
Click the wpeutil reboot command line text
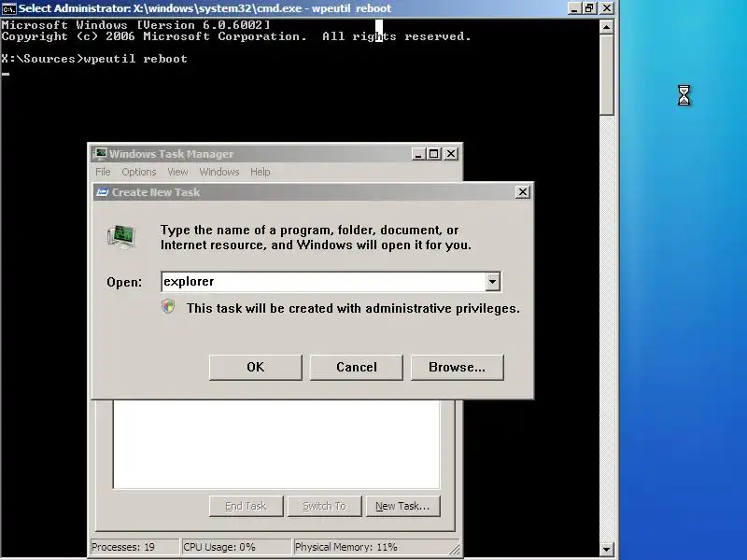[x=94, y=59]
